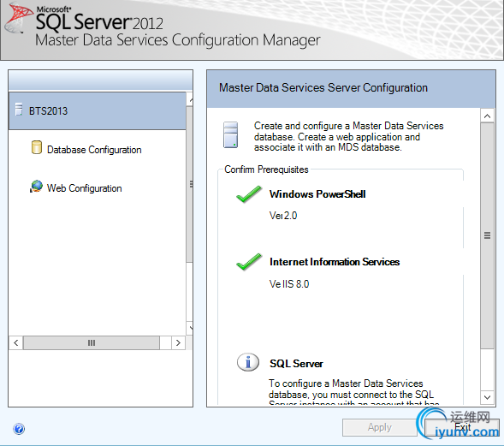Click the Database Configuration cylinder icon
Screen dimensions: 504x446
coord(37,147)
